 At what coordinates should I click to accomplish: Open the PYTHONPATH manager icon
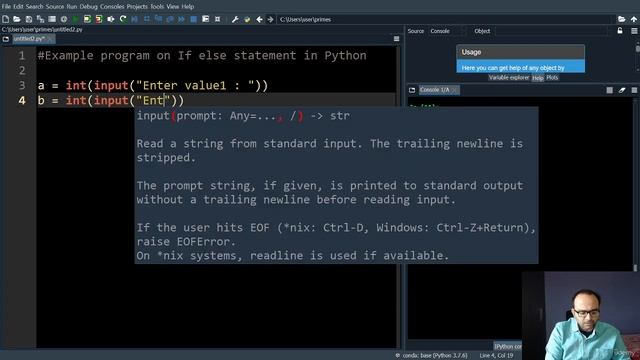[247, 19]
